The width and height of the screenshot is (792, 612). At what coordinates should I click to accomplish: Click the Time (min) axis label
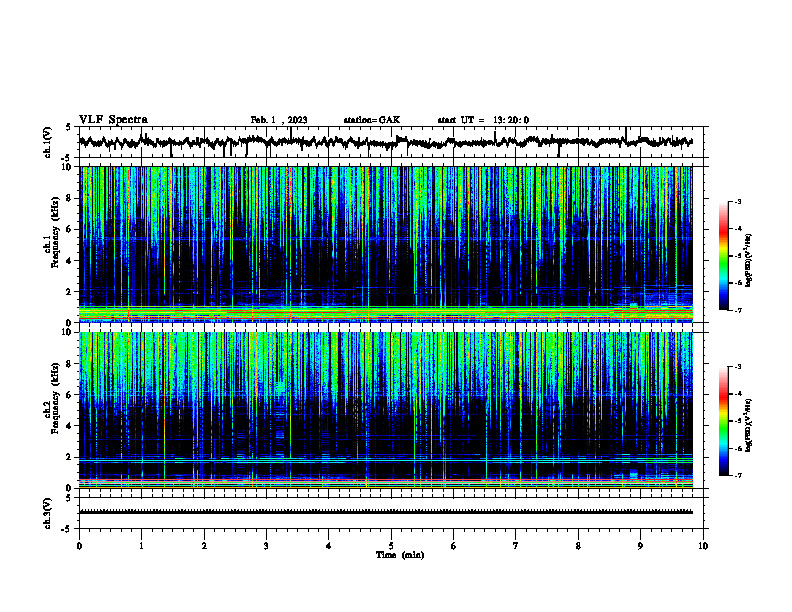click(400, 555)
